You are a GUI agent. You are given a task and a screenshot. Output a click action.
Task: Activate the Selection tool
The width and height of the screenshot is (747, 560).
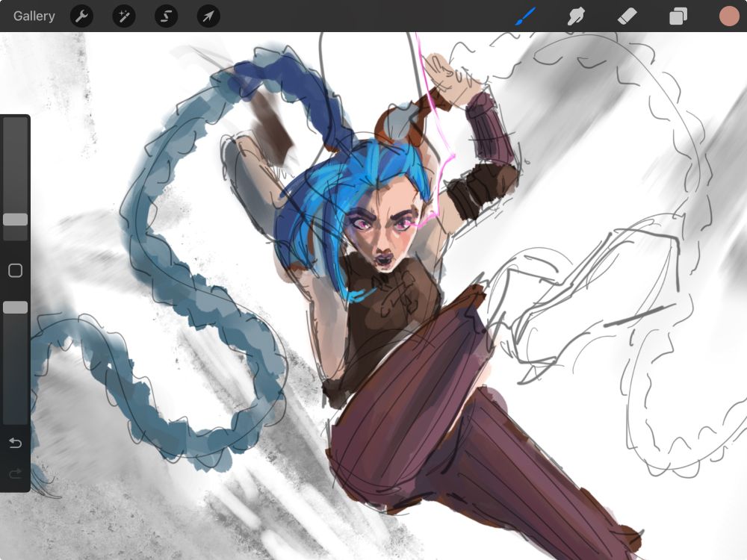coord(166,16)
